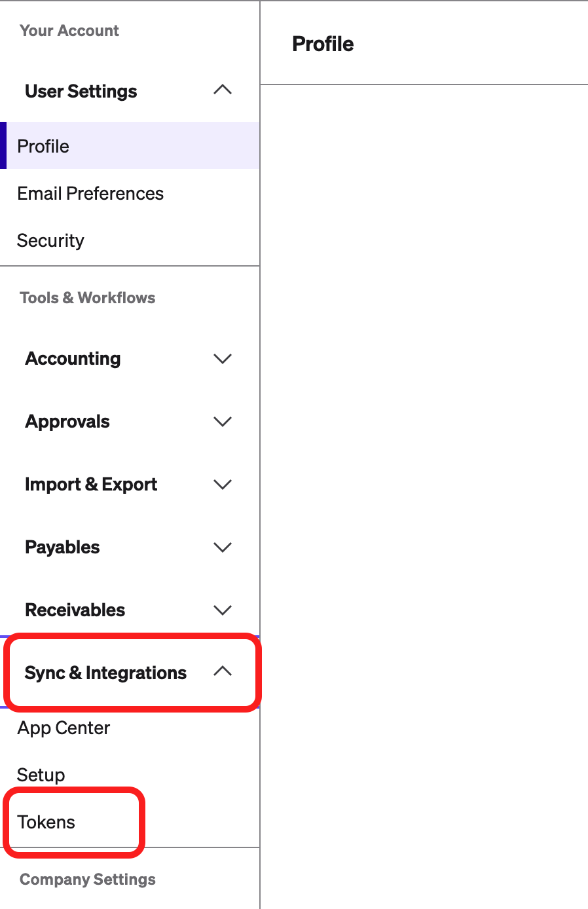Collapse Sync & Integrations with up chevron
588x909 pixels.
pyautogui.click(x=223, y=671)
